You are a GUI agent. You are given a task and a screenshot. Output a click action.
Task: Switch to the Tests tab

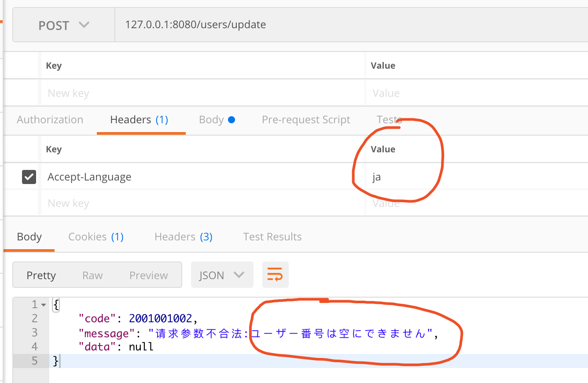coord(389,120)
